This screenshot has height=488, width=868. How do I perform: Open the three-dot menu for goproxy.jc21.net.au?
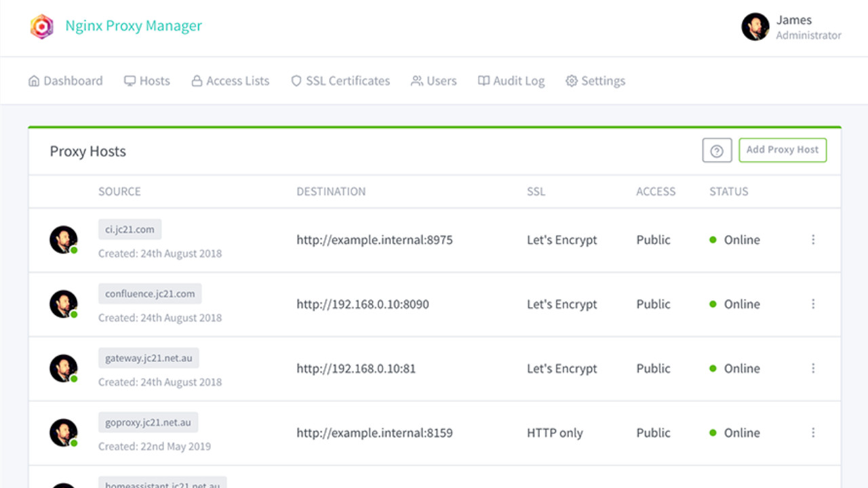813,432
